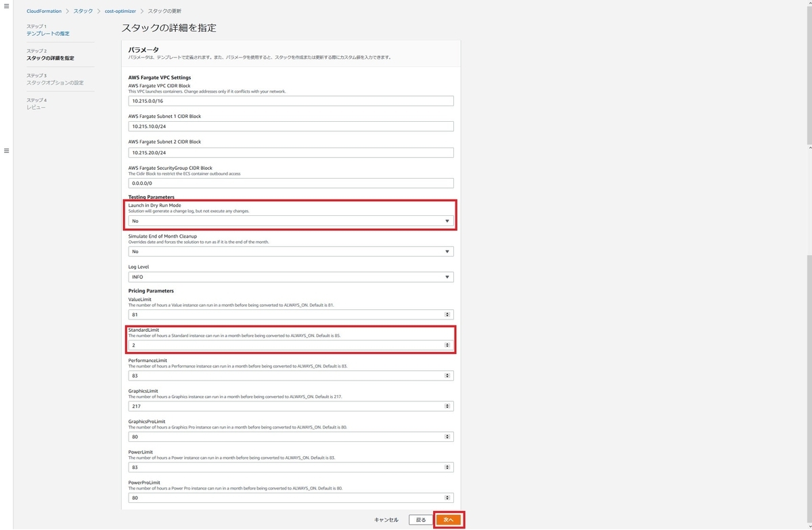Click the SecurityGroup CIDR Block field
812x530 pixels.
291,183
